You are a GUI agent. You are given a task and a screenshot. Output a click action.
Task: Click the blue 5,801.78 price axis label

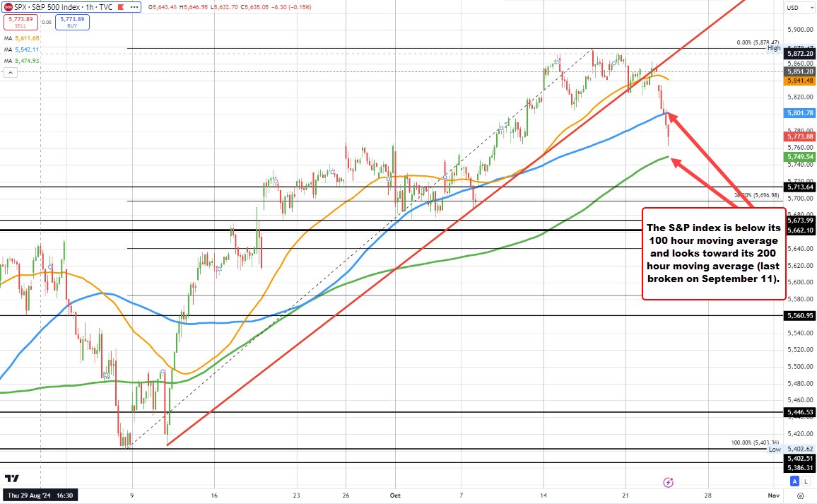(x=800, y=112)
